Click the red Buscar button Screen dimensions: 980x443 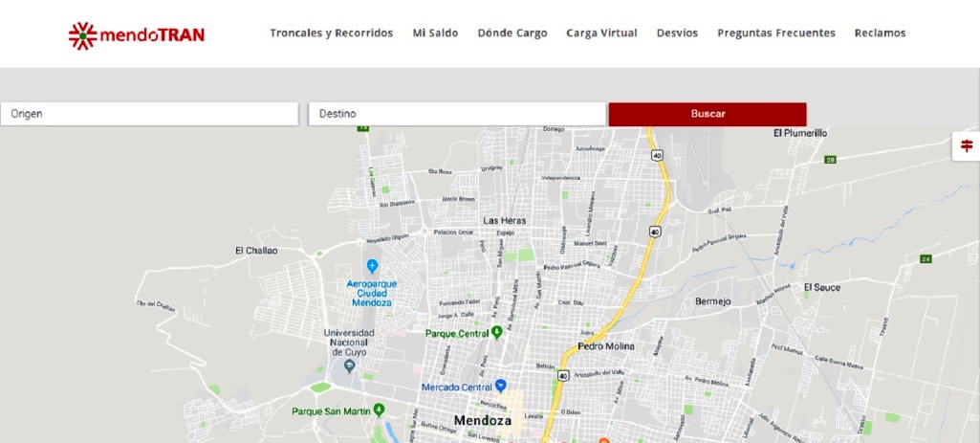708,114
